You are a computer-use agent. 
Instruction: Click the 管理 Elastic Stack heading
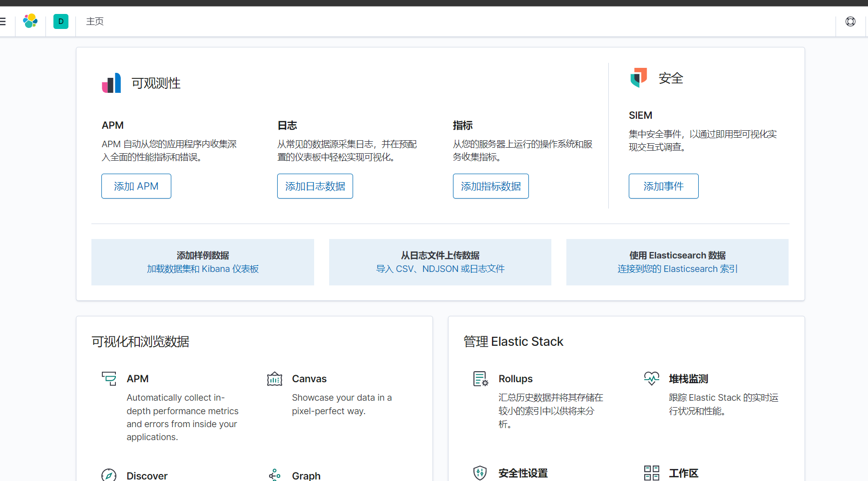coord(513,342)
